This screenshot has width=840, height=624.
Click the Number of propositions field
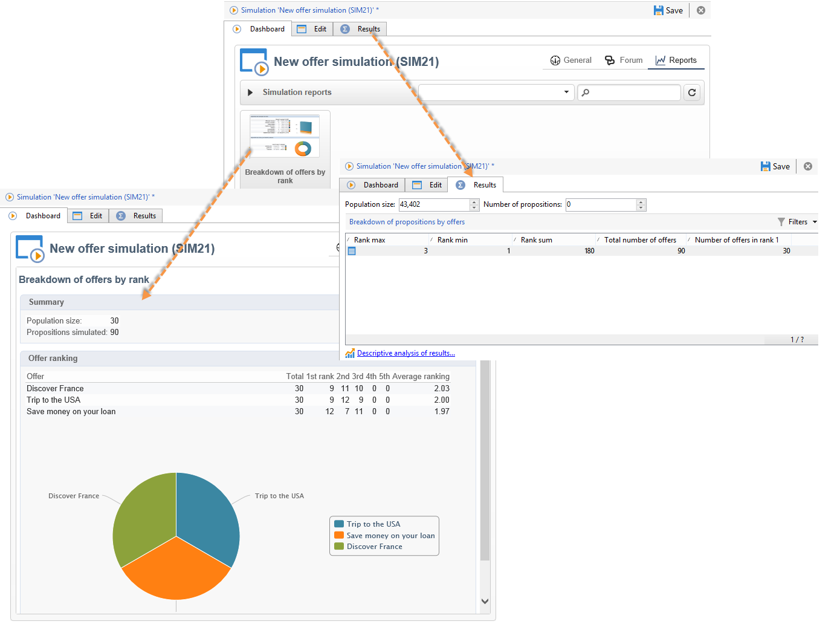(601, 204)
